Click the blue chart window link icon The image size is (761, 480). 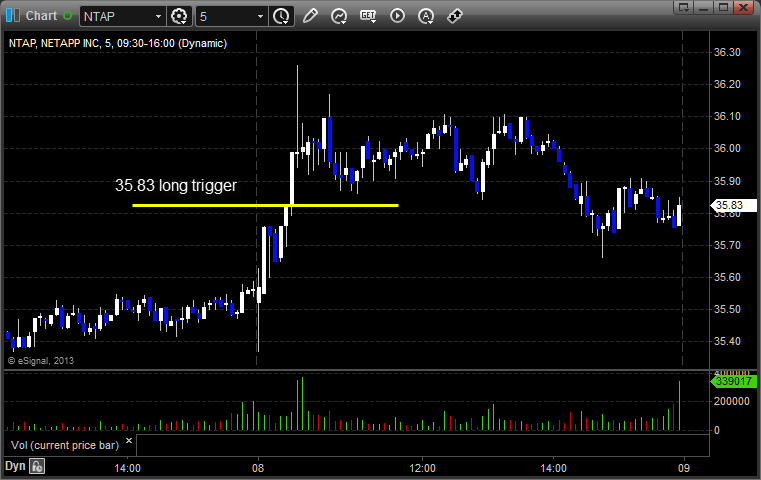(13, 16)
